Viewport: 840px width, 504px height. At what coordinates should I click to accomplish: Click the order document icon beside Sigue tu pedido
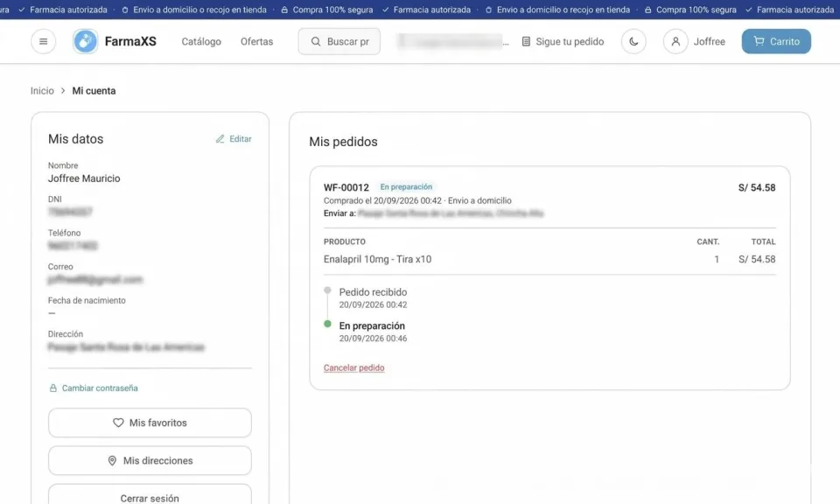(526, 41)
